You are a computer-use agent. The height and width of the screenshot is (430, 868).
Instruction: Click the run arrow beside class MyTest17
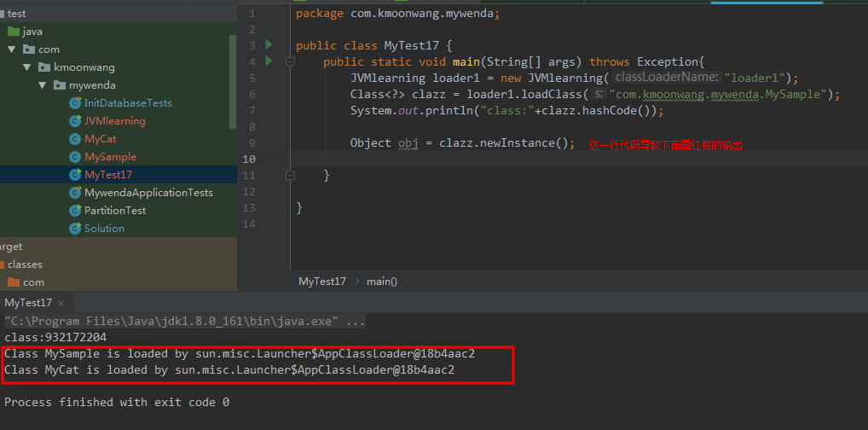[269, 44]
